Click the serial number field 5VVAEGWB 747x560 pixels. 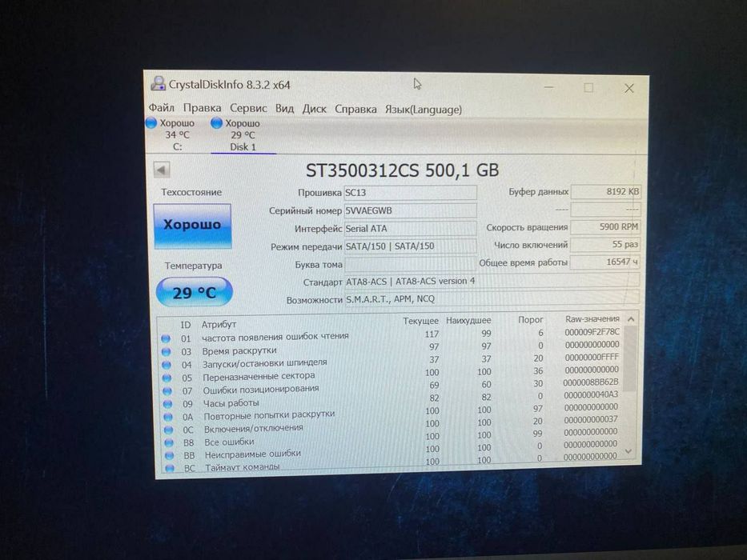[410, 210]
